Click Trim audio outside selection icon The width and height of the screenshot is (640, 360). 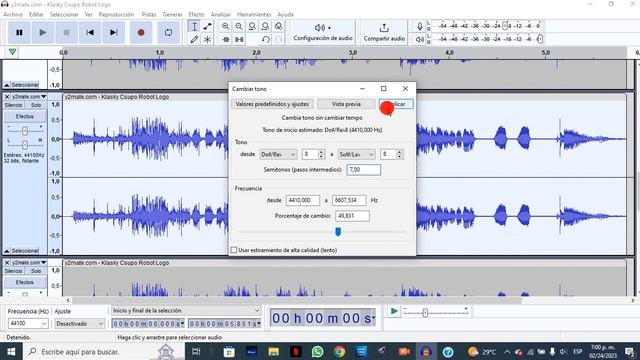pyautogui.click(x=226, y=39)
